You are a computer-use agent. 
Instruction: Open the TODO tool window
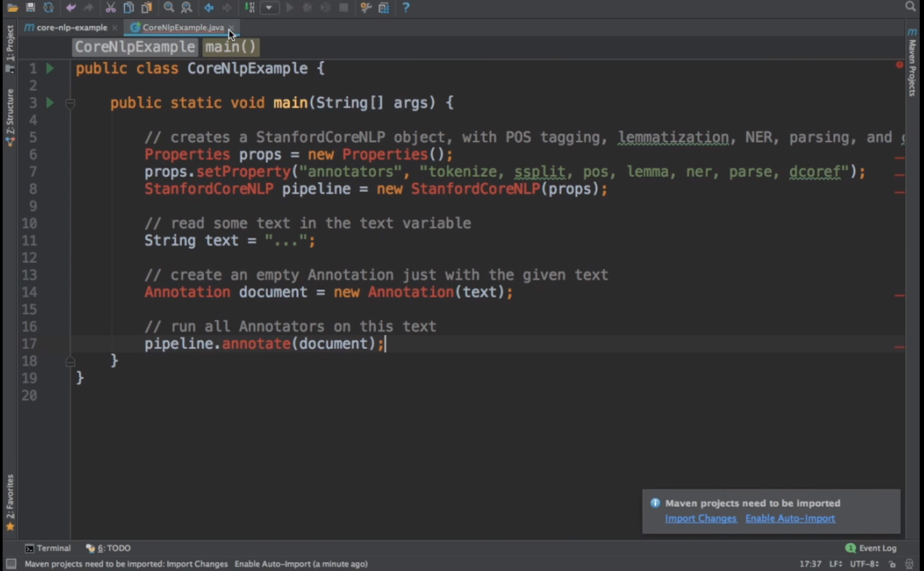pyautogui.click(x=109, y=548)
